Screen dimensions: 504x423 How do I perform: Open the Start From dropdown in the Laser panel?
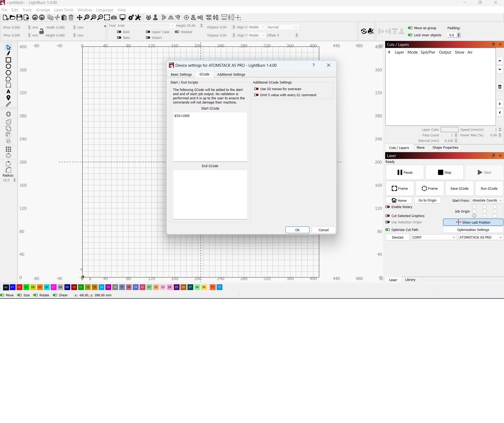pyautogui.click(x=487, y=200)
